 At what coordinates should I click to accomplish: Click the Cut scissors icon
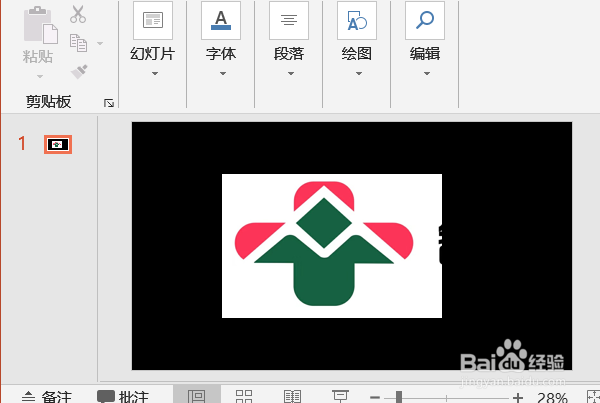78,14
